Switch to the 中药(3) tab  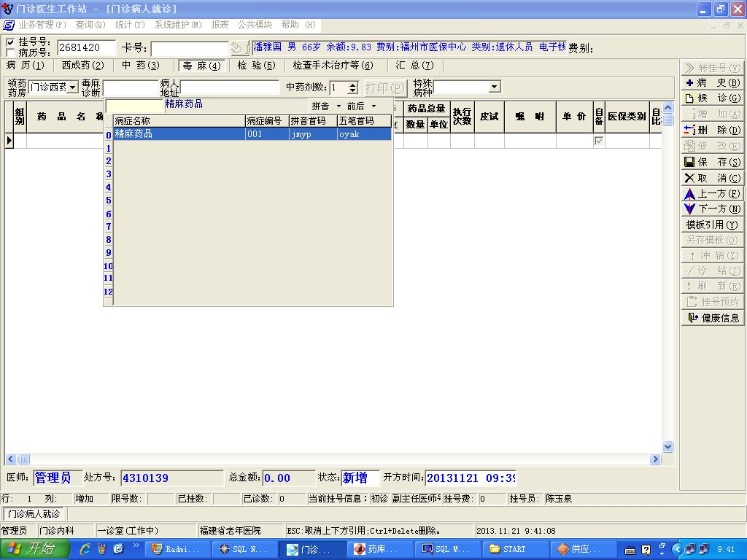pos(141,65)
